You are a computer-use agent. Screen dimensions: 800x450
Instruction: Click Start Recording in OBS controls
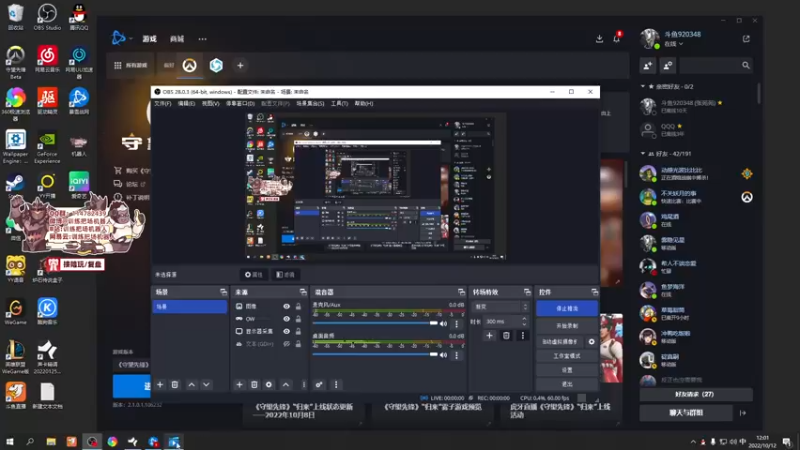tap(567, 326)
